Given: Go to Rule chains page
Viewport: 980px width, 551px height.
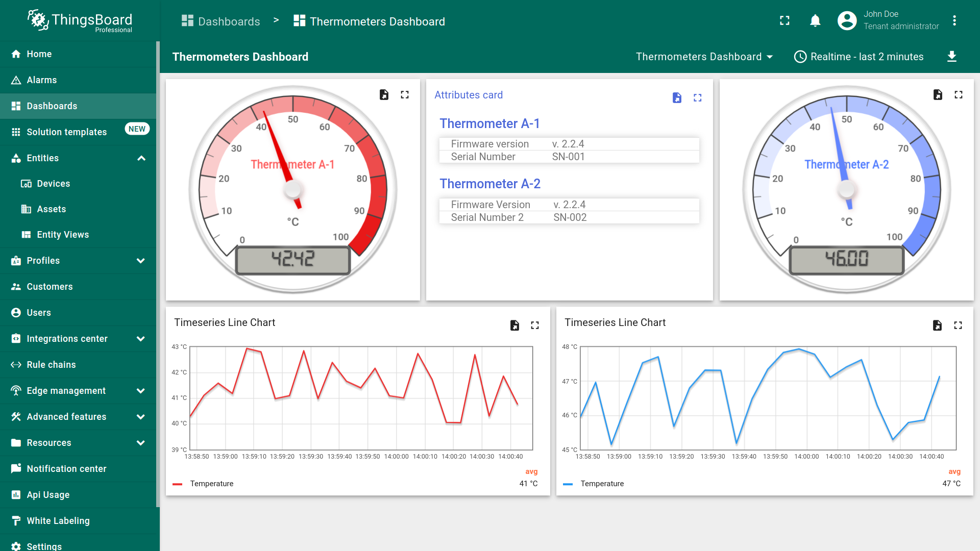Looking at the screenshot, I should pyautogui.click(x=51, y=365).
